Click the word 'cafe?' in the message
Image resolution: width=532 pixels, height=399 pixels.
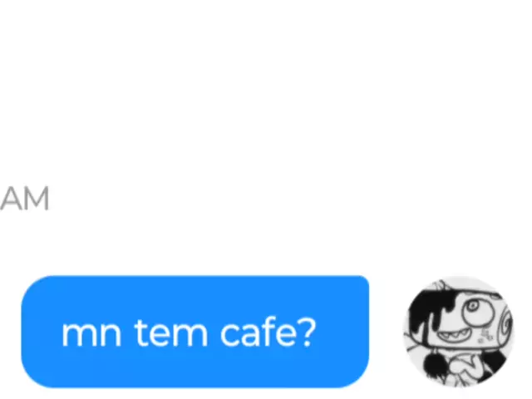click(x=268, y=332)
